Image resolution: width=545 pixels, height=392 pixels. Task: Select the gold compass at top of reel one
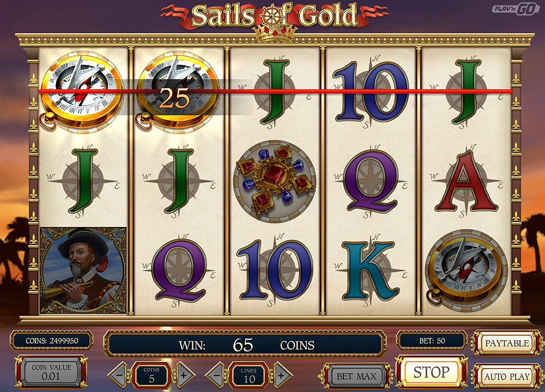(x=81, y=92)
